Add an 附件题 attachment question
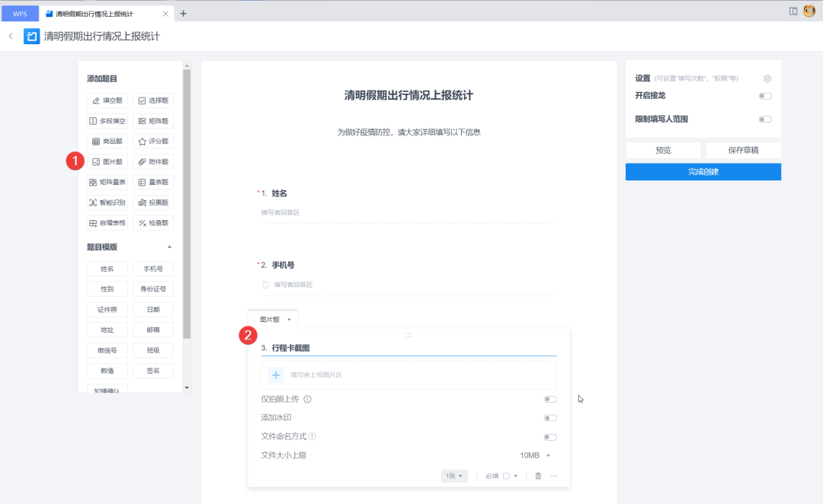 (154, 161)
